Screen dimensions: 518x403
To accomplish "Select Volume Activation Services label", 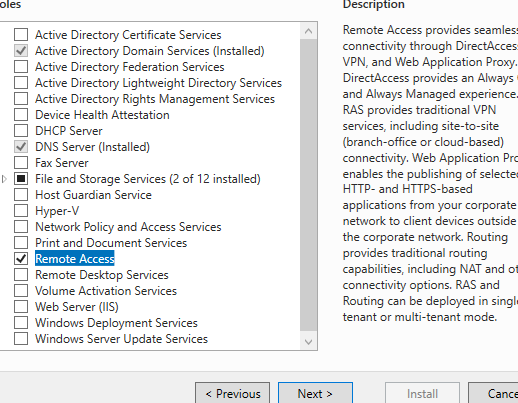I will 106,291.
